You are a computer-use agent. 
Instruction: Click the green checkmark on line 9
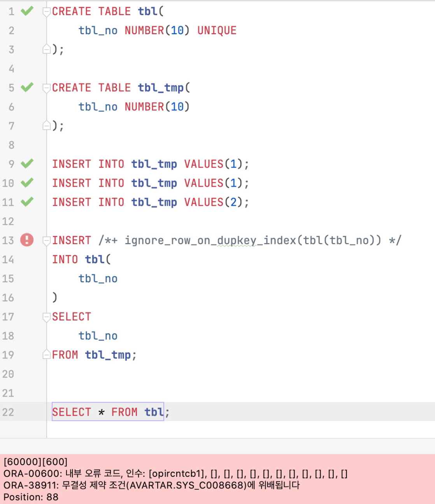(27, 163)
